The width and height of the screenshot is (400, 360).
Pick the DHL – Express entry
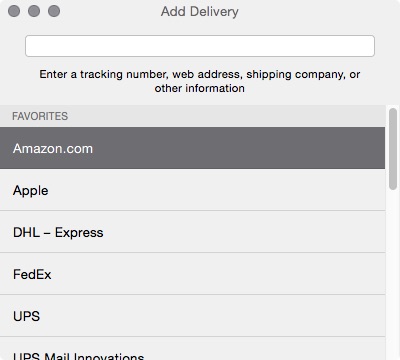coord(192,232)
